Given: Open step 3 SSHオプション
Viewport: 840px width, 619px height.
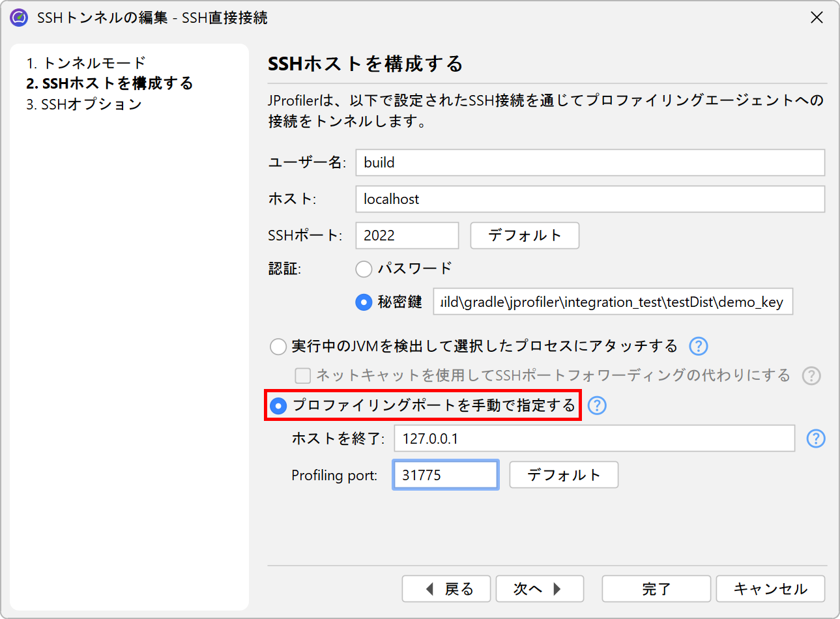Looking at the screenshot, I should tap(84, 104).
